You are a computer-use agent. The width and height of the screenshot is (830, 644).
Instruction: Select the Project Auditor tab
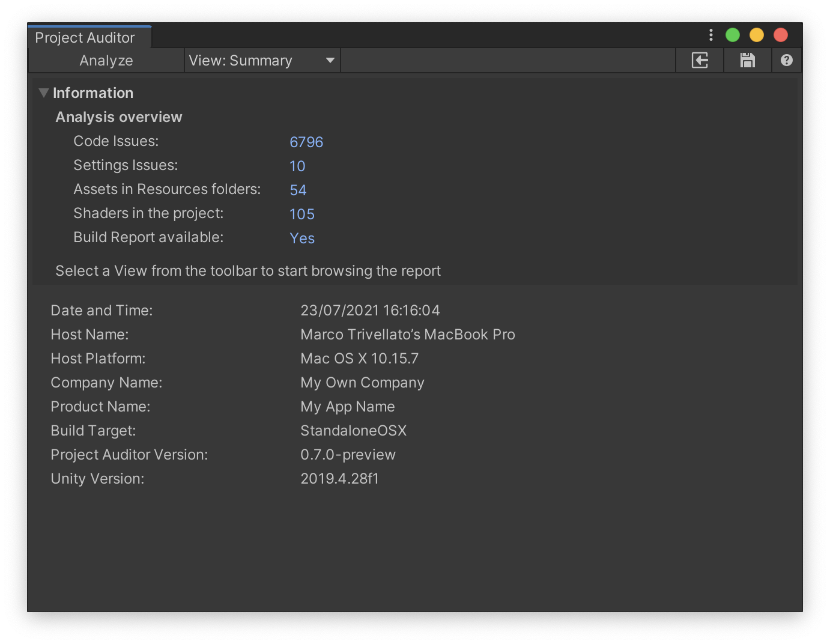85,37
